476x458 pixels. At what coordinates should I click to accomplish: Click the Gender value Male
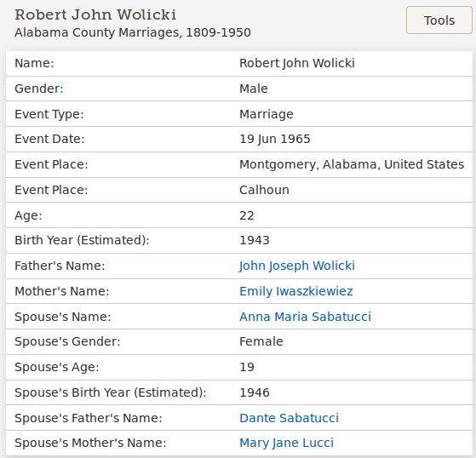tap(254, 89)
